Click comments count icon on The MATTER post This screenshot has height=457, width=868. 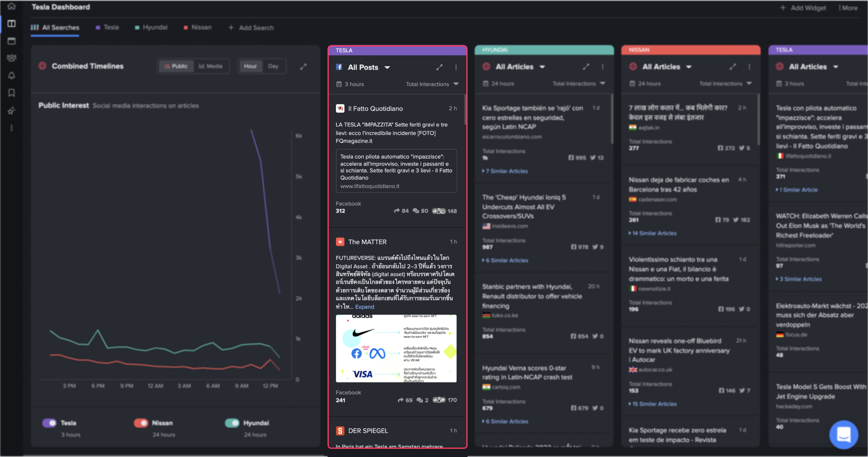click(x=420, y=400)
